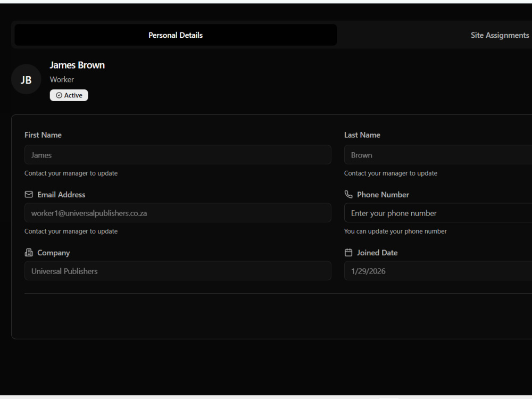Click the Last Name label
The image size is (532, 399).
tap(362, 135)
